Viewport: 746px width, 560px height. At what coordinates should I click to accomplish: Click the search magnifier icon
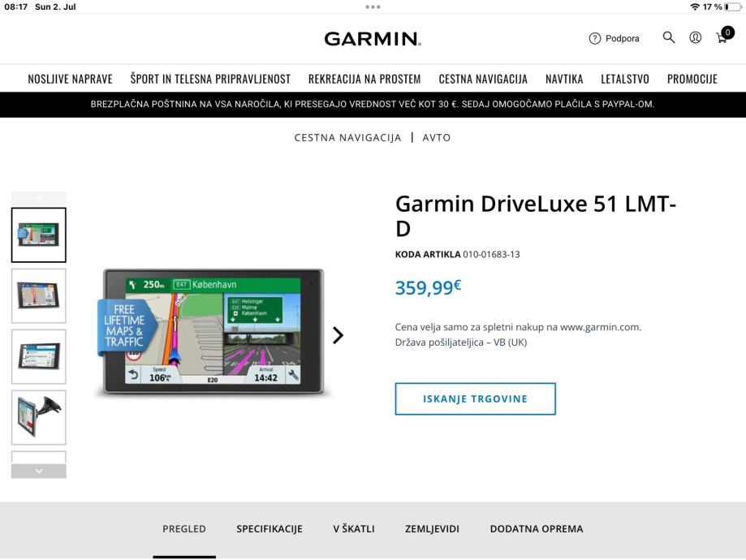(x=669, y=37)
